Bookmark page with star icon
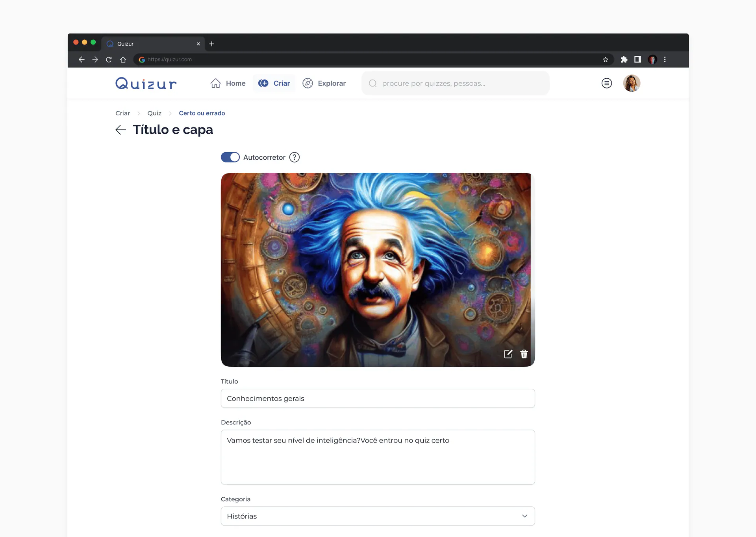The height and width of the screenshot is (537, 756). (606, 59)
